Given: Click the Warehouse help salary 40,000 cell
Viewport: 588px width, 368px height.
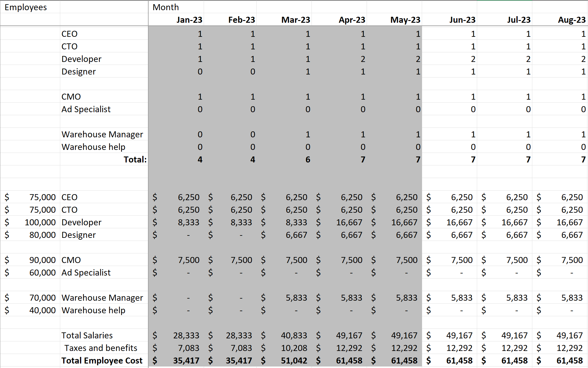Looking at the screenshot, I should [x=30, y=310].
